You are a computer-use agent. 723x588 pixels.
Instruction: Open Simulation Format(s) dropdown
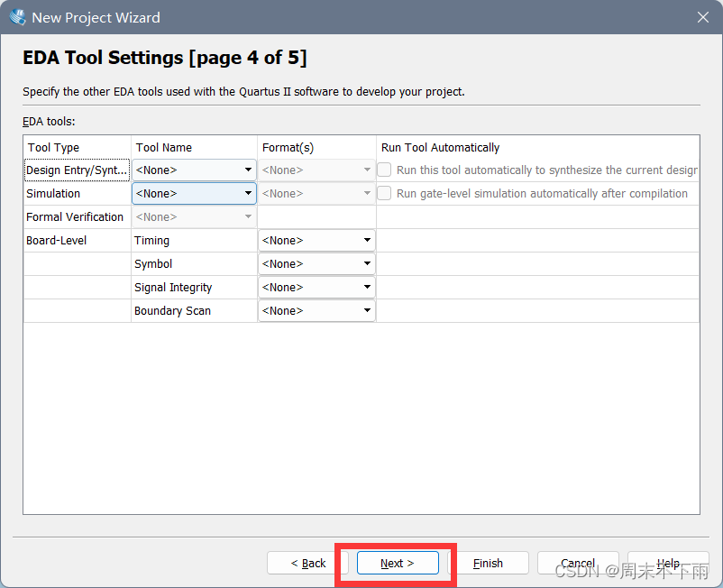pos(316,193)
